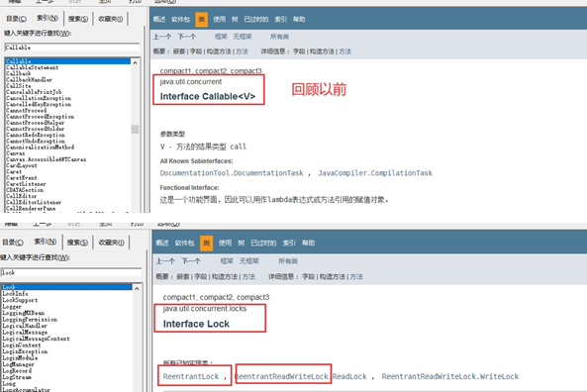Open 树 in Lock page navbar
Viewport: 587px width, 392px height.
242,243
